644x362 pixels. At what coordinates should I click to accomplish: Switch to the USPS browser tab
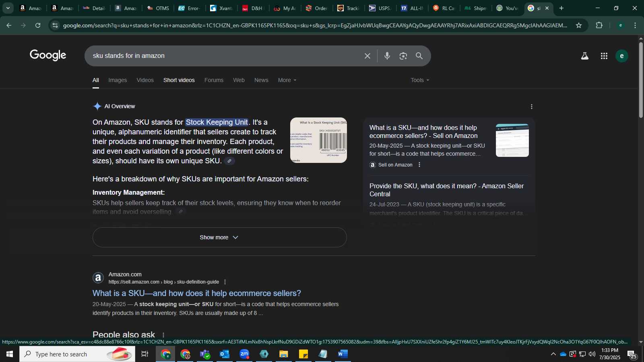tap(380, 8)
